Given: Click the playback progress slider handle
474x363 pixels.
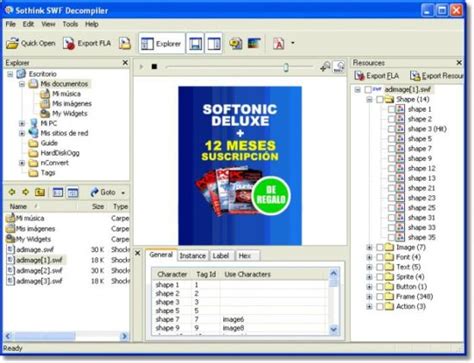Looking at the screenshot, I should click(x=286, y=67).
